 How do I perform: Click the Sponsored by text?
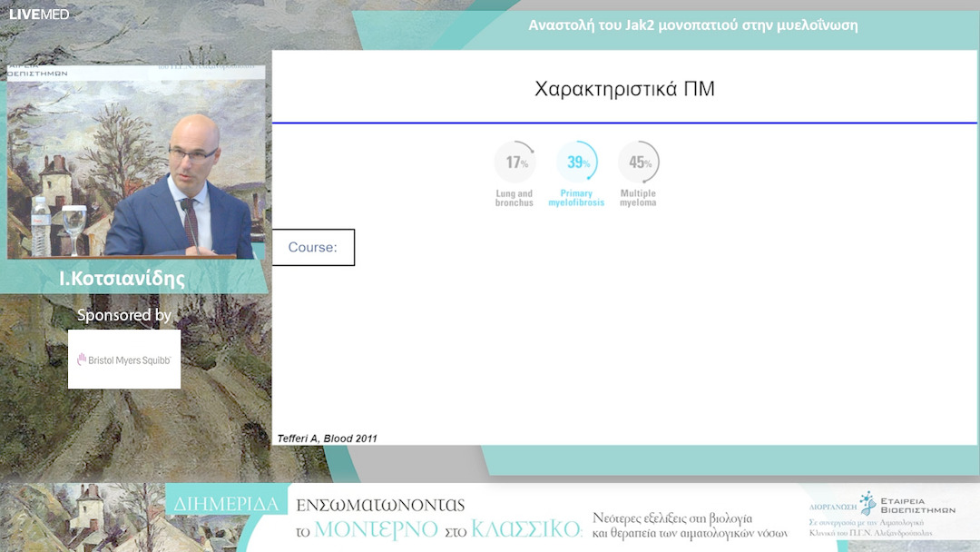tap(124, 315)
